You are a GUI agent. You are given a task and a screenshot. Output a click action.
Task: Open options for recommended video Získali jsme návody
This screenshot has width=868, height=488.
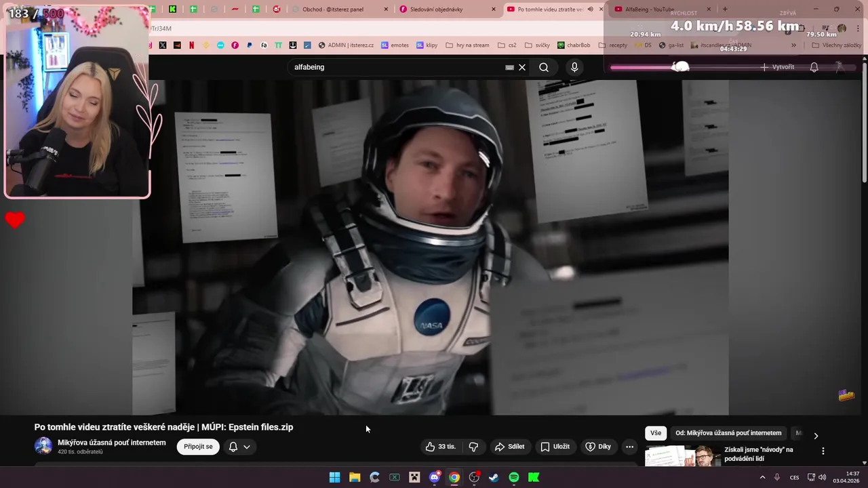tap(823, 451)
